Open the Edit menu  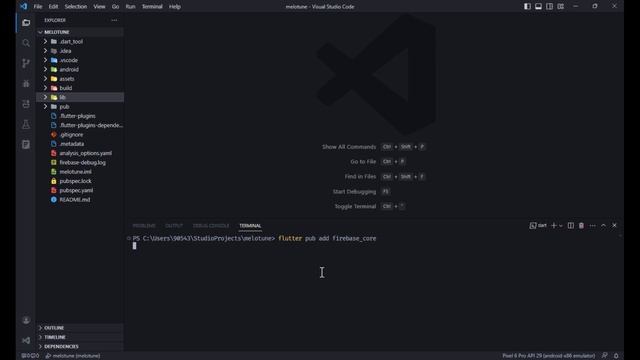click(53, 7)
